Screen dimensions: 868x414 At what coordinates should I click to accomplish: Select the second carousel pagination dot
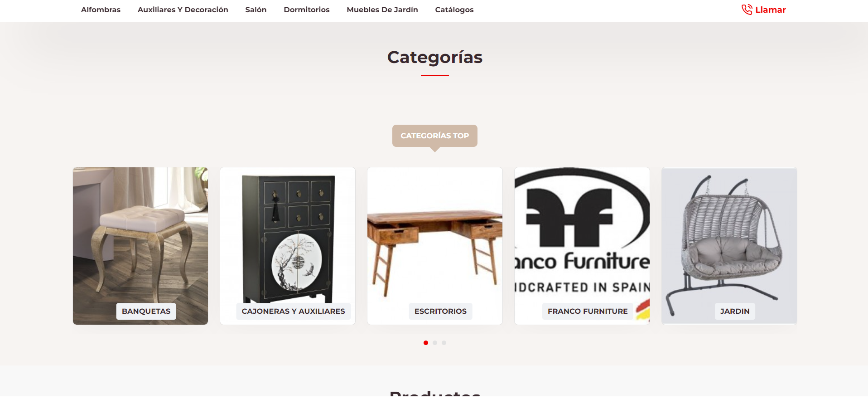[435, 343]
